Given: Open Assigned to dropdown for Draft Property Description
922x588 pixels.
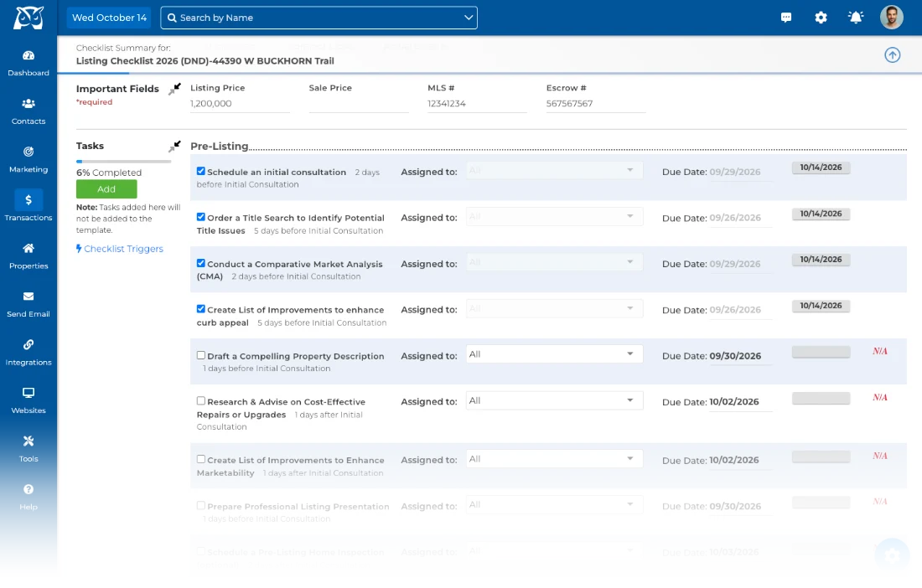Looking at the screenshot, I should tap(554, 354).
